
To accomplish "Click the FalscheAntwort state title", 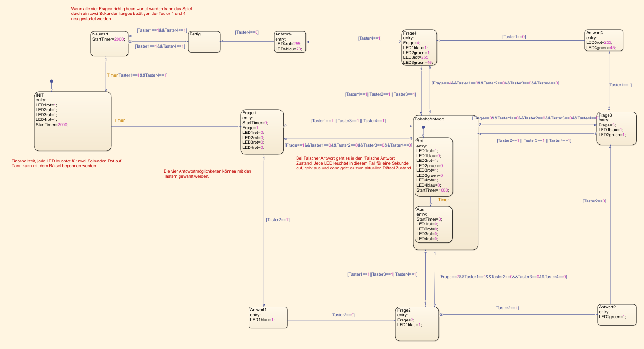I will [x=429, y=119].
